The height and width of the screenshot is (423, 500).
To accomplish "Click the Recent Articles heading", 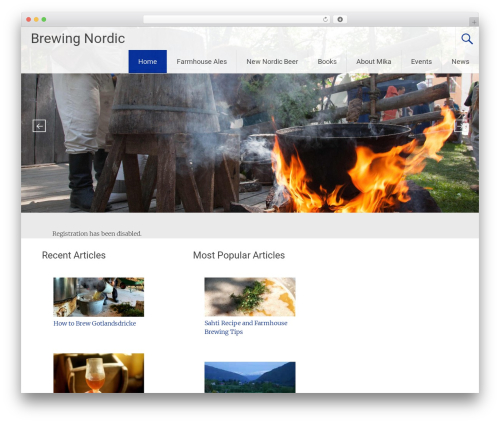I will pyautogui.click(x=74, y=255).
